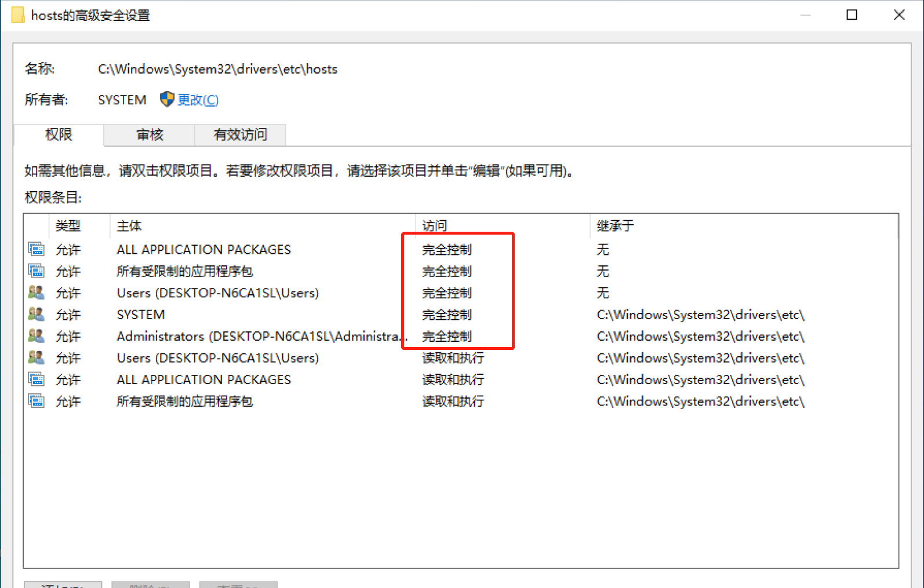Click the group icon of the Users 读取和执行 row
This screenshot has width=924, height=588.
pyautogui.click(x=36, y=358)
